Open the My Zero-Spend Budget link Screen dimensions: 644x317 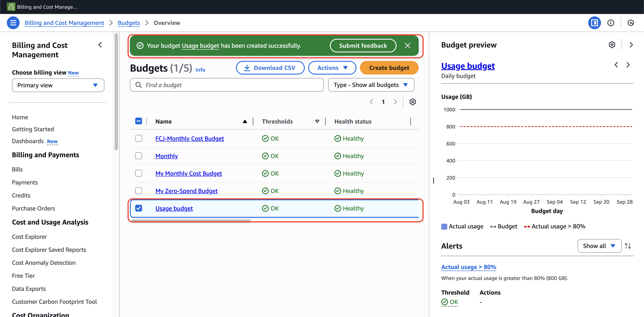tap(186, 191)
